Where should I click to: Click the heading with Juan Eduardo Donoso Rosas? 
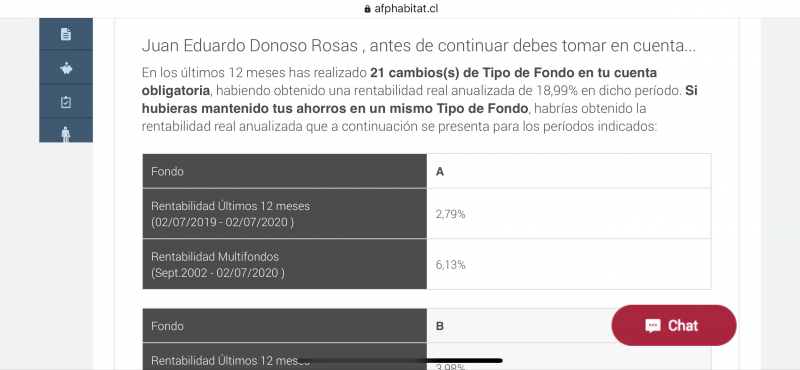[x=418, y=46]
